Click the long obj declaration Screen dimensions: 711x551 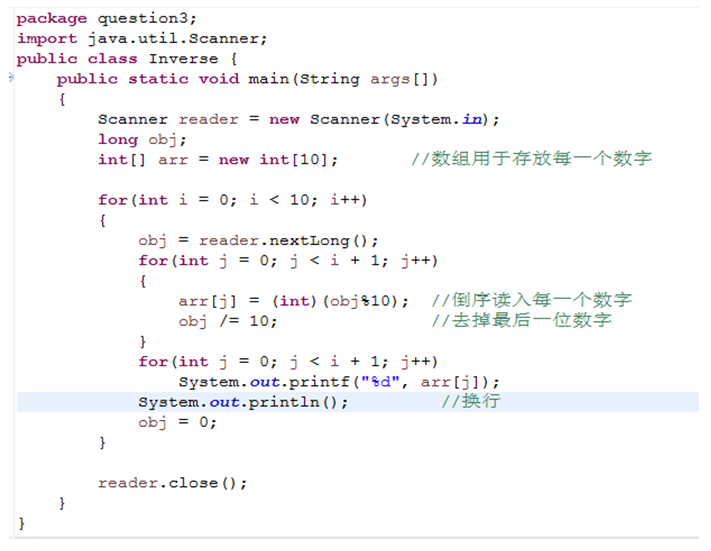(x=142, y=139)
